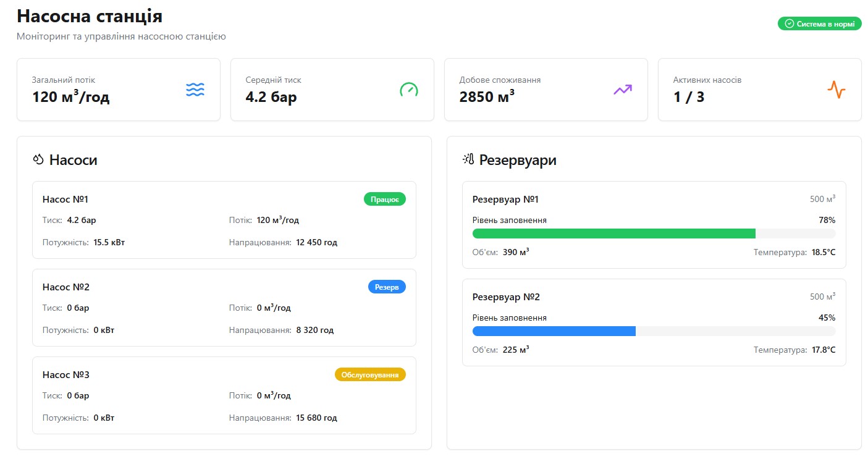Click the orange pulse icon for active pumps
This screenshot has width=868, height=459.
pos(836,90)
